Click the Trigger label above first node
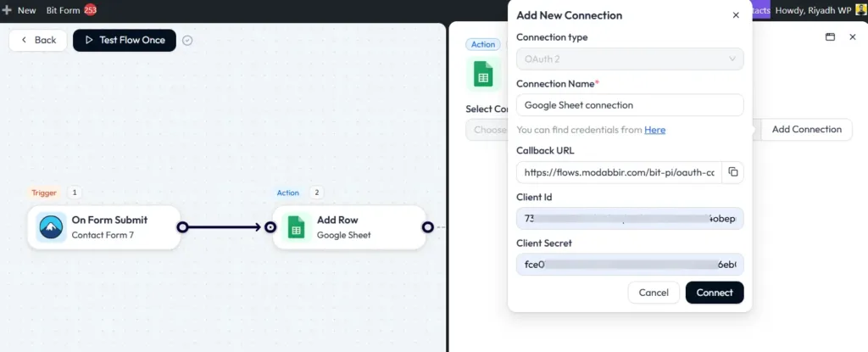Screen dimensions: 868x352 44,193
